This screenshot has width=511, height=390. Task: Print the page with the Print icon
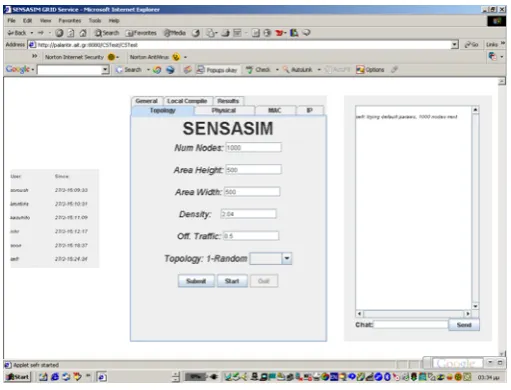[x=226, y=33]
